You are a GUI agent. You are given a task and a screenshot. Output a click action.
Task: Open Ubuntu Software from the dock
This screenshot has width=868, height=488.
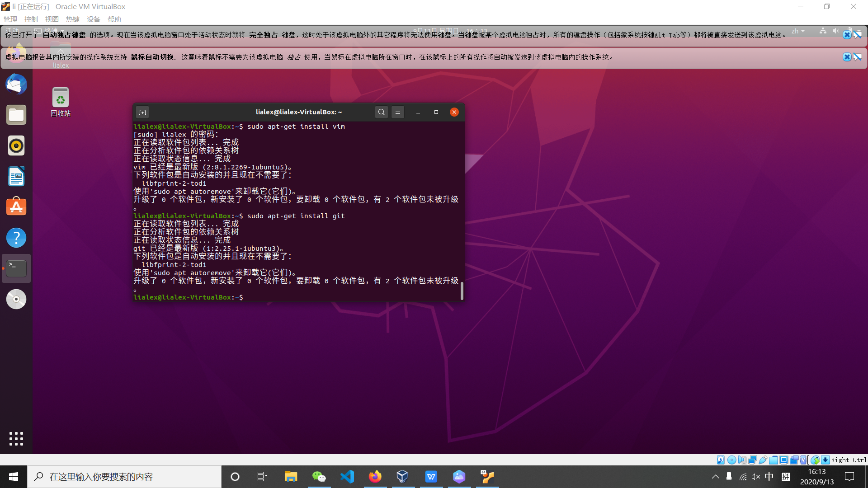(x=16, y=206)
